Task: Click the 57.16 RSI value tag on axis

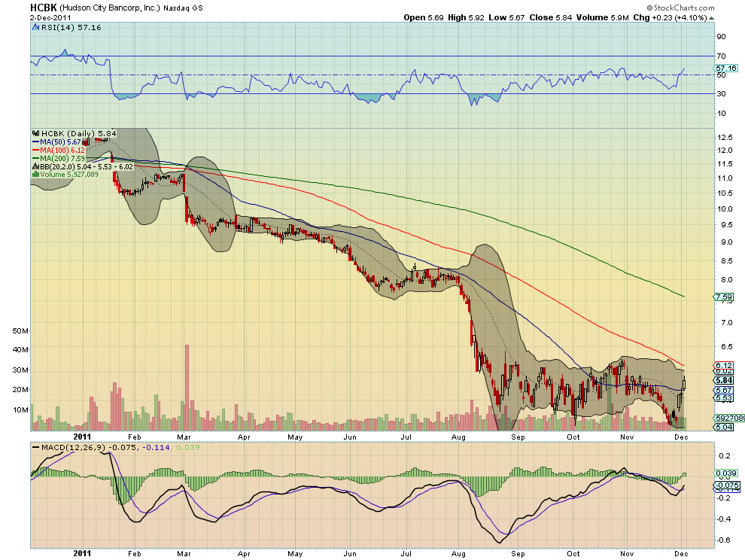Action: coord(726,68)
